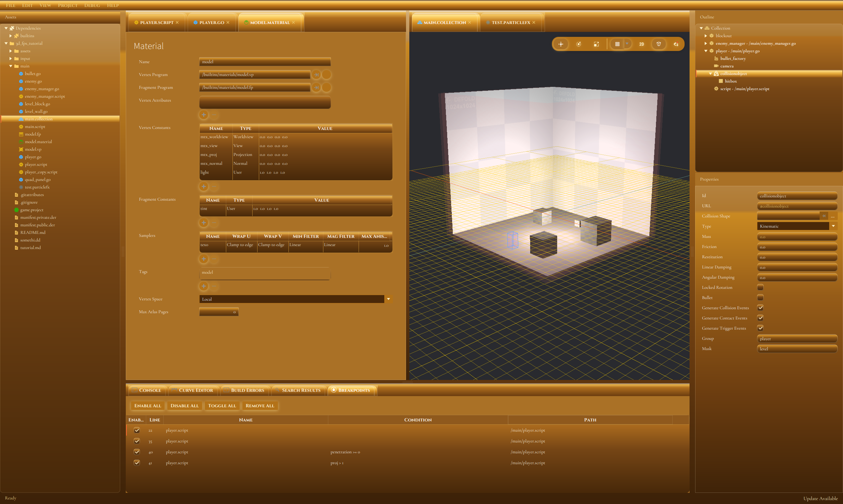The image size is (843, 504).
Task: Select the Move tool in scene toolbar
Action: click(560, 44)
